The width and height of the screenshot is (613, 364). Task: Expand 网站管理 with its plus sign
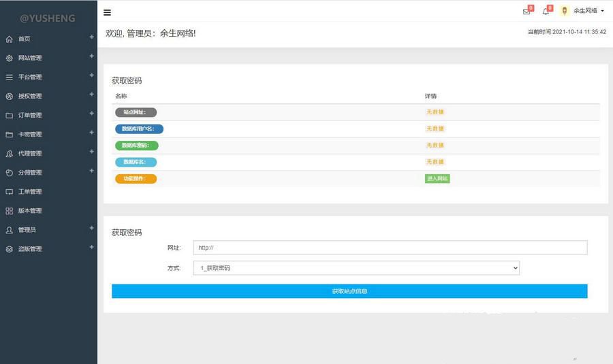pyautogui.click(x=91, y=56)
